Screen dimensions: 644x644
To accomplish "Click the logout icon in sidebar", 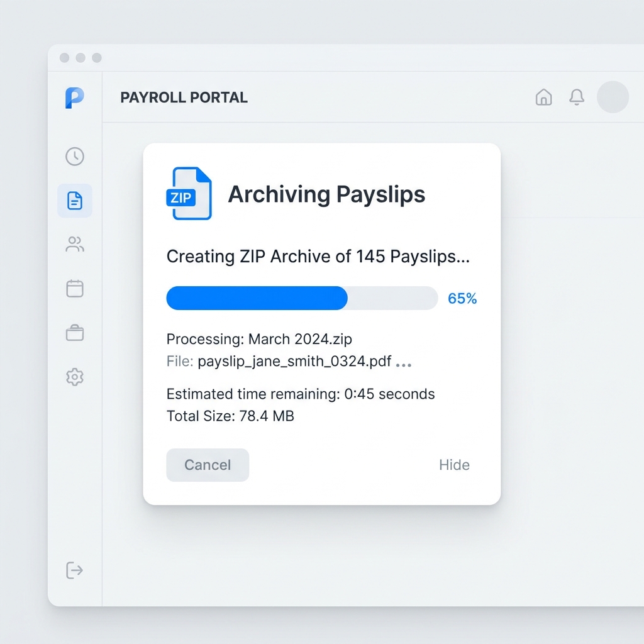I will click(75, 570).
